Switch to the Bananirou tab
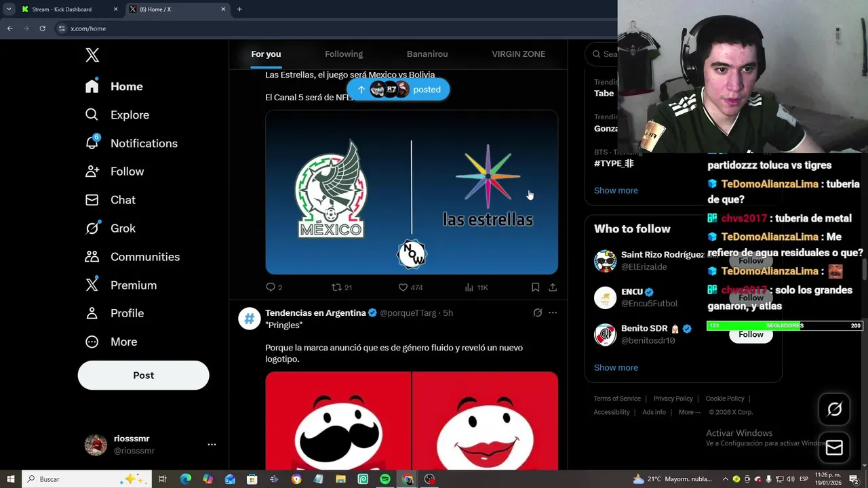Viewport: 868px width, 488px height. tap(427, 54)
